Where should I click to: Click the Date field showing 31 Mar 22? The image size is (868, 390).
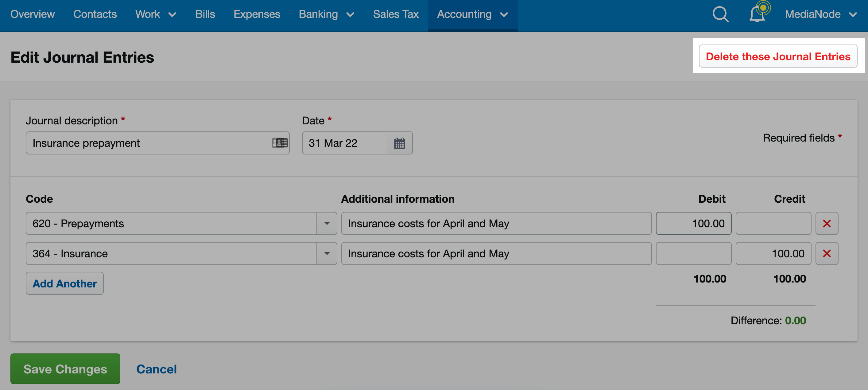pyautogui.click(x=344, y=143)
